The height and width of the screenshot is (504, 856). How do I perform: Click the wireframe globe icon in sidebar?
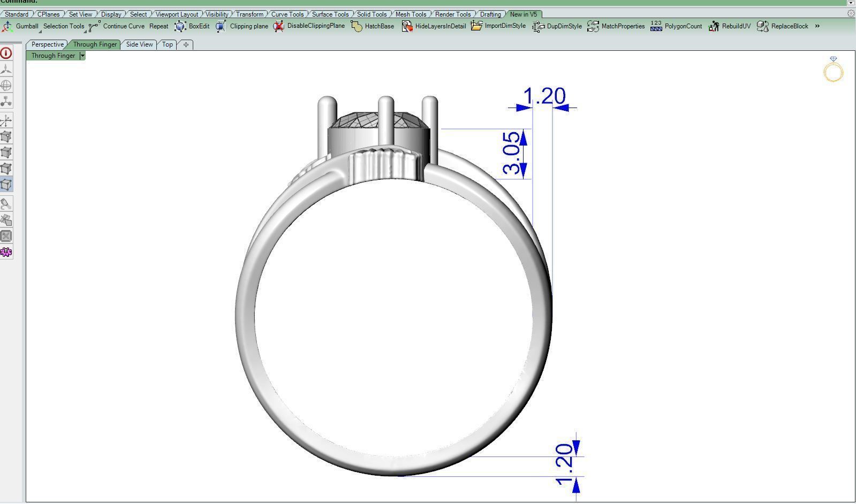tap(6, 85)
